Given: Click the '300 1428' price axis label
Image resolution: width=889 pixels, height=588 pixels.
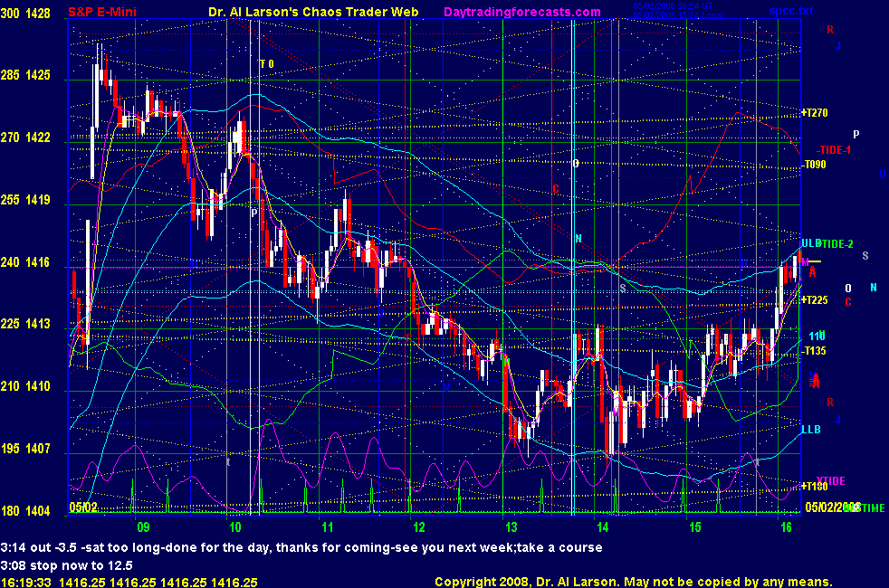Looking at the screenshot, I should [25, 13].
